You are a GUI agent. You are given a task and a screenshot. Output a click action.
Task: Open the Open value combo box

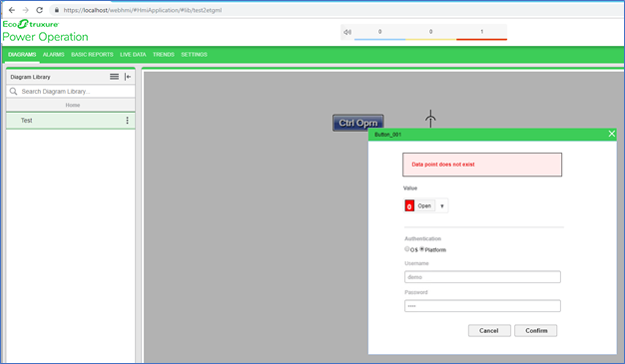[x=425, y=205]
